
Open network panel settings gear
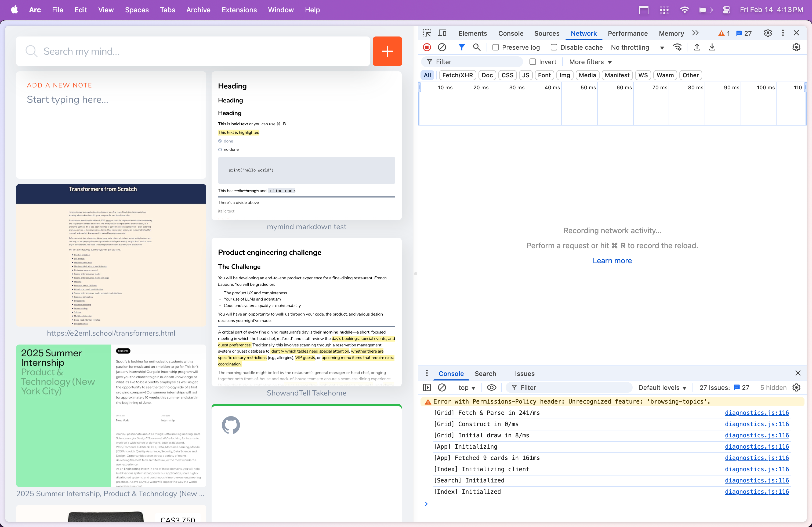coord(796,47)
